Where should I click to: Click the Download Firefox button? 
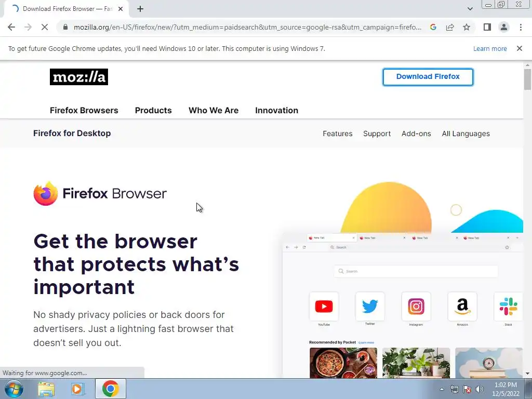point(428,77)
